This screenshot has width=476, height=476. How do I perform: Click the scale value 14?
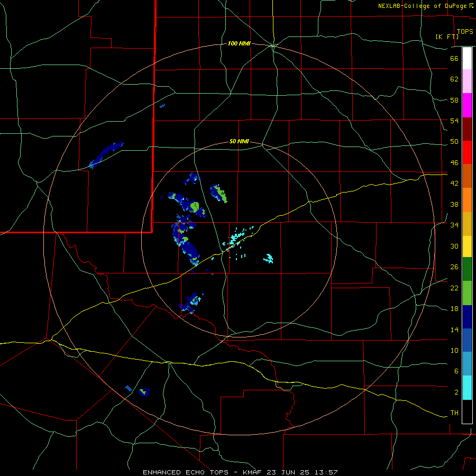pyautogui.click(x=454, y=329)
